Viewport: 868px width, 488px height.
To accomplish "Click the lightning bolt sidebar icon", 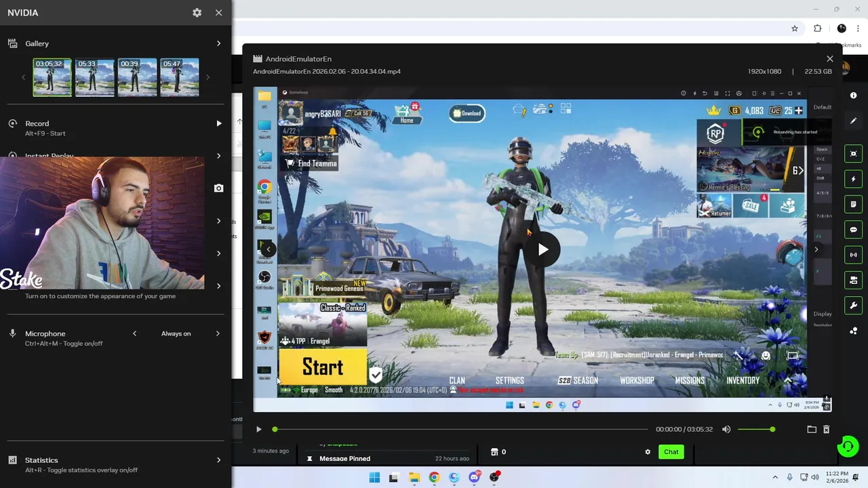I will [854, 179].
